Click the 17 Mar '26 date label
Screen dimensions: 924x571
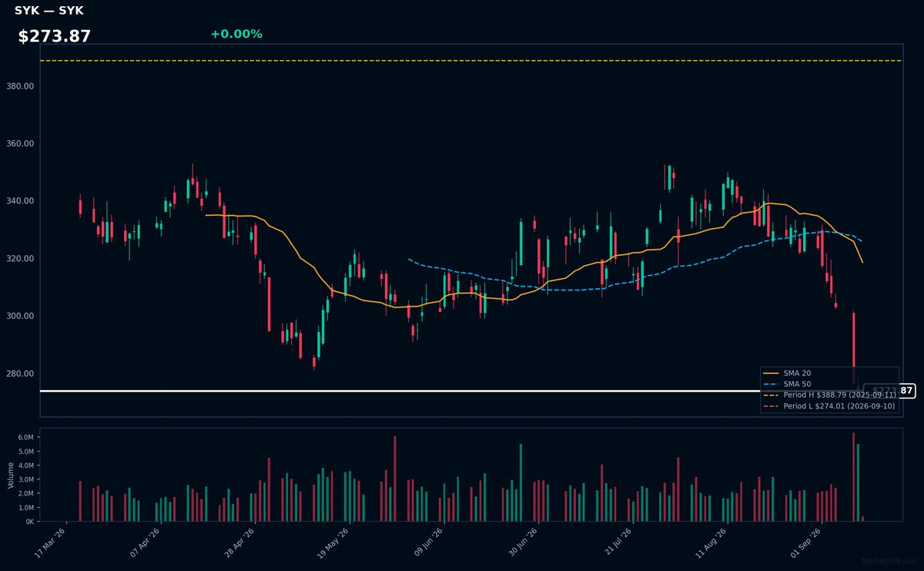52,542
